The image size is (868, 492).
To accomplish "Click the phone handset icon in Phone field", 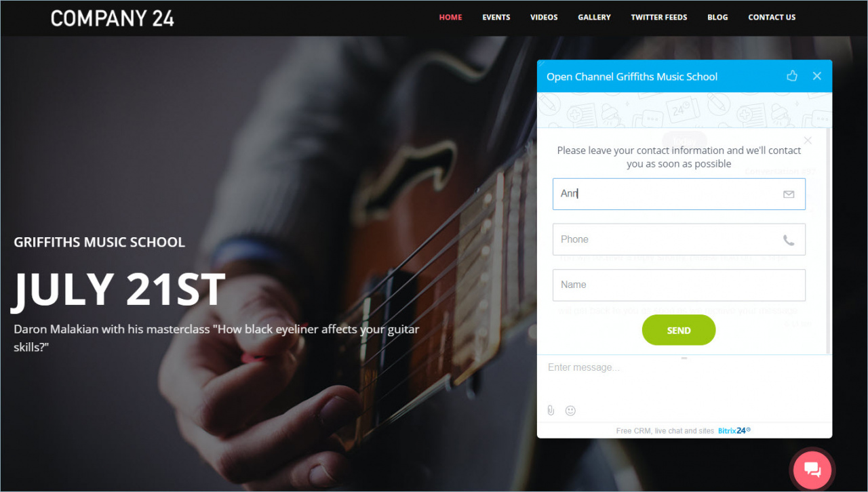I will 789,240.
